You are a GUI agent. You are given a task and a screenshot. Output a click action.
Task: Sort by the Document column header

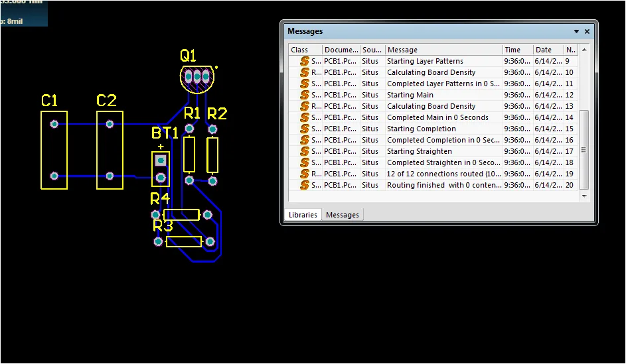(x=341, y=50)
